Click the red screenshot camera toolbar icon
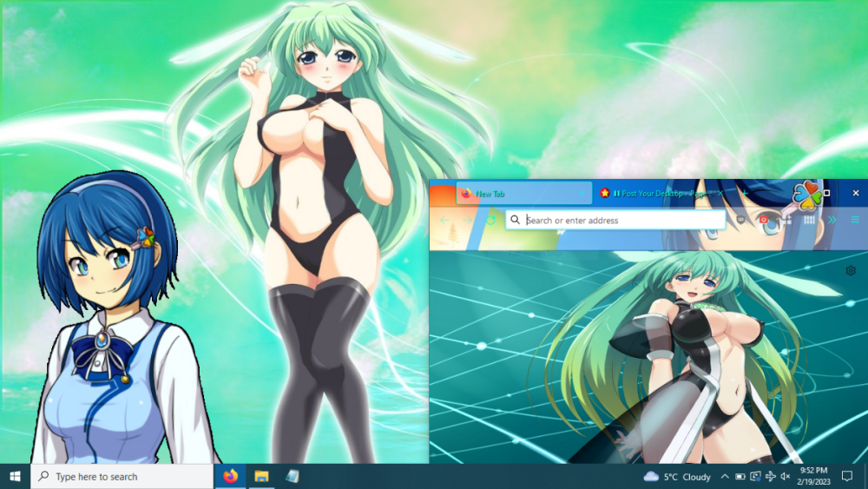868x489 pixels. click(x=765, y=221)
